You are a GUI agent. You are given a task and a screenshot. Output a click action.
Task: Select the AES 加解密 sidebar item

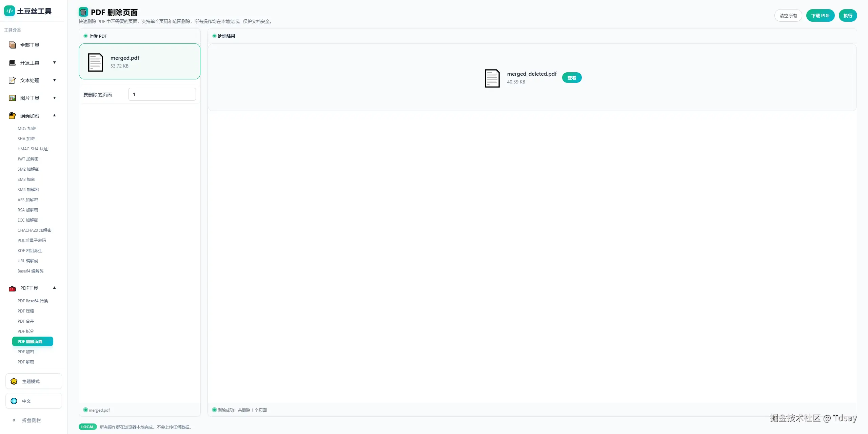click(27, 200)
